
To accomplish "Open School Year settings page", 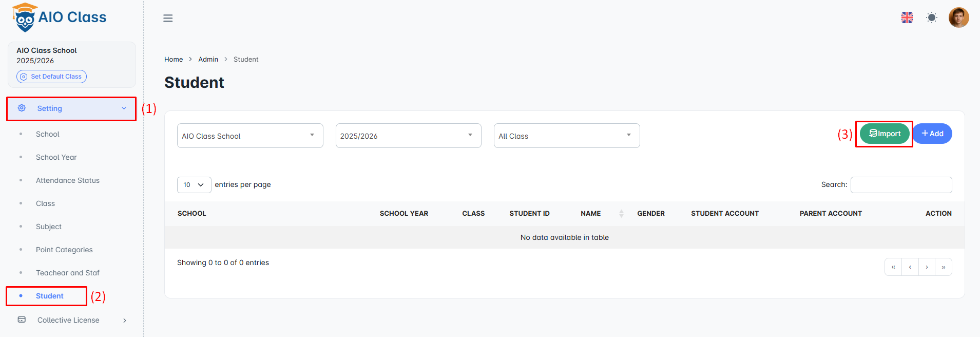I will (x=56, y=157).
